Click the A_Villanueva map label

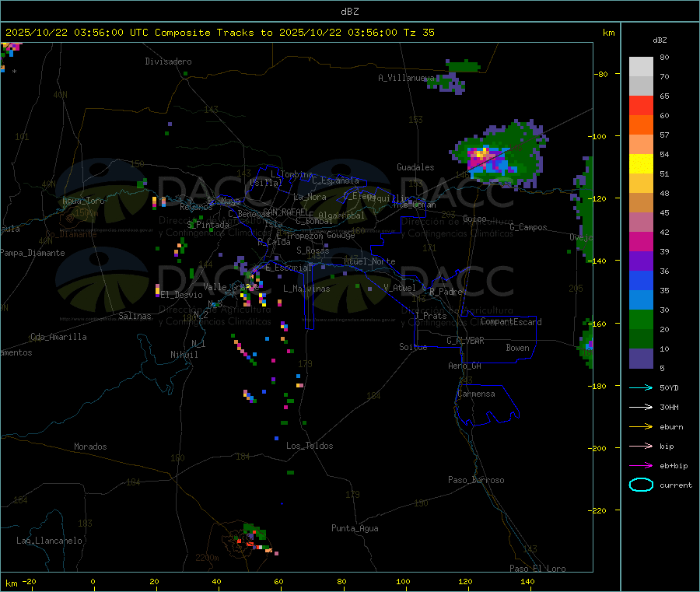pos(406,78)
